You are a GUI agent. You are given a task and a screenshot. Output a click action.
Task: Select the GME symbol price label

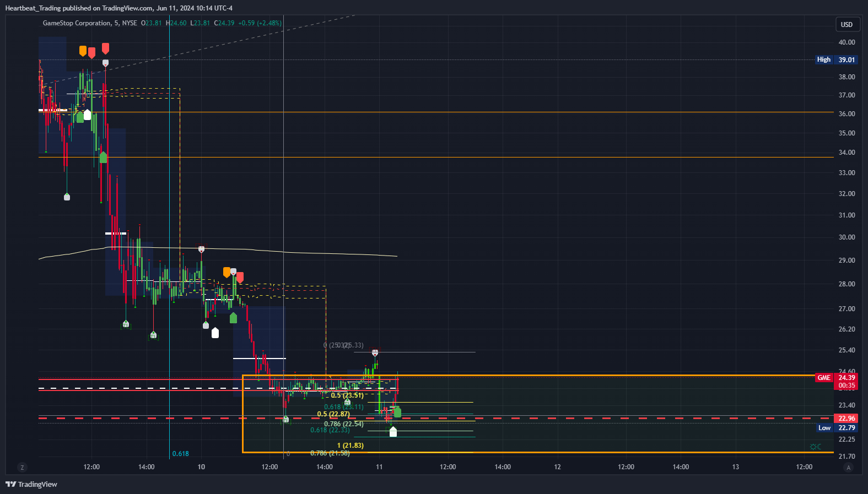pyautogui.click(x=824, y=378)
